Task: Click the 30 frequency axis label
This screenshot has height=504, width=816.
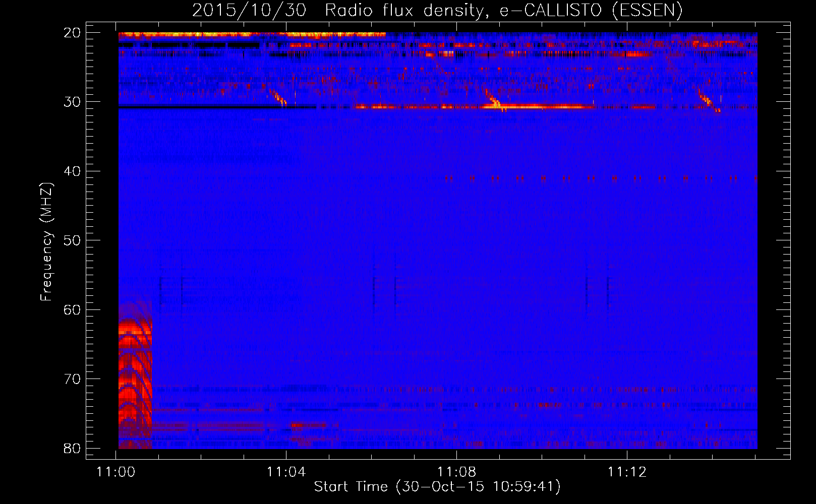Action: (x=72, y=102)
